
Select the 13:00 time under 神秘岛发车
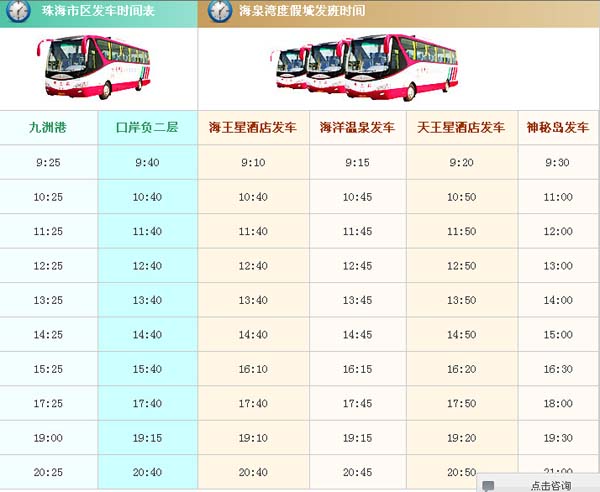558,266
